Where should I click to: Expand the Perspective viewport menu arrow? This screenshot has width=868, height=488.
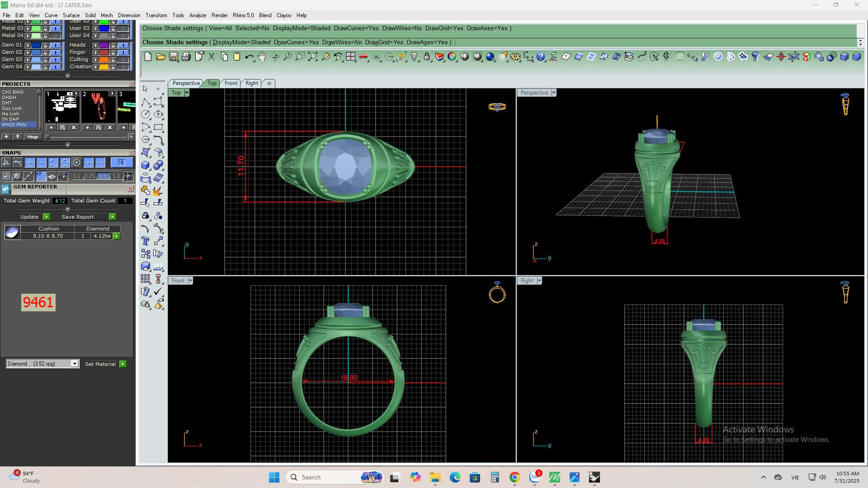click(x=554, y=93)
